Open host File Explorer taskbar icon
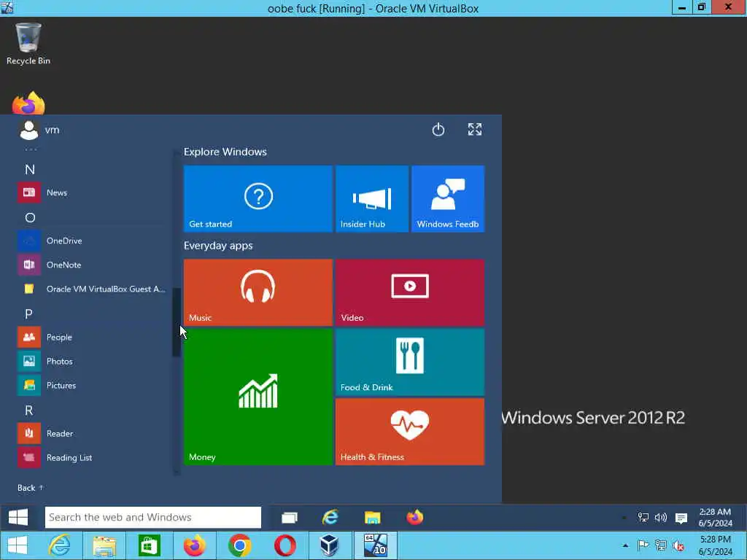This screenshot has height=560, width=747. tap(104, 545)
